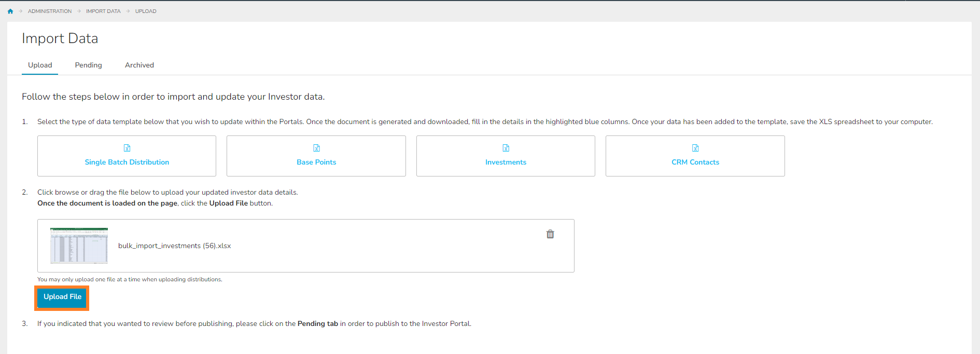Screen dimensions: 980x354
Task: Go to home via the breadcrumb house icon
Action: [x=10, y=11]
